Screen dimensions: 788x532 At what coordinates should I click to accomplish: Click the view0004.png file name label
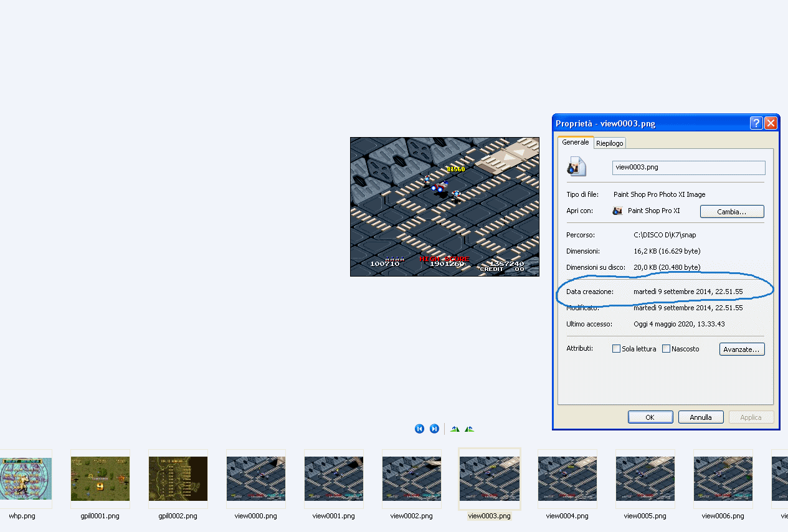[x=567, y=516]
